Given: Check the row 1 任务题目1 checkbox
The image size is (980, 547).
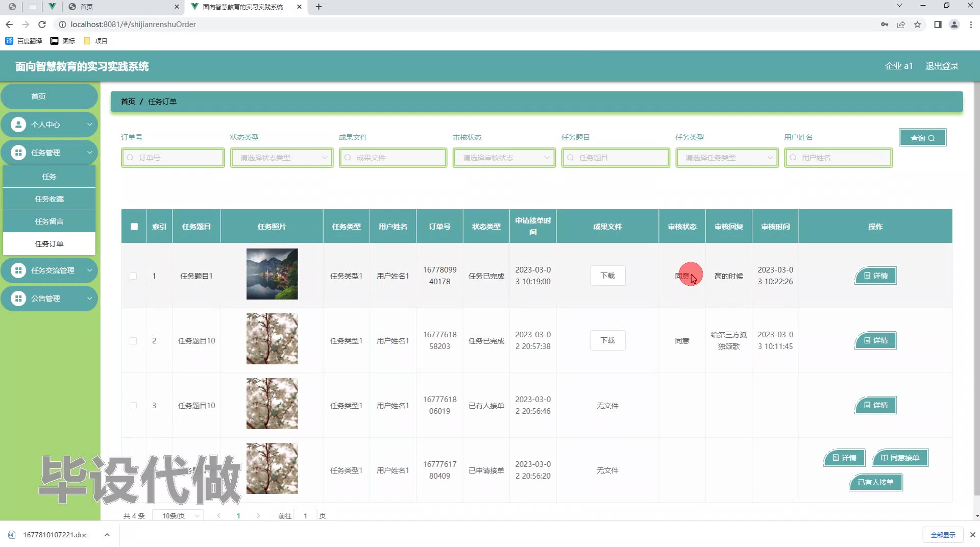Looking at the screenshot, I should (x=133, y=276).
